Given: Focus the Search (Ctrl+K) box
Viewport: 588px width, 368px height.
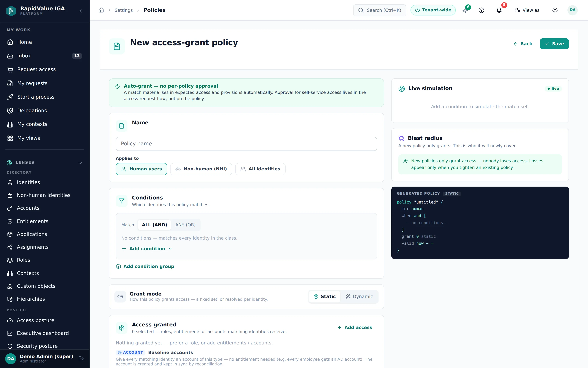Looking at the screenshot, I should point(379,10).
